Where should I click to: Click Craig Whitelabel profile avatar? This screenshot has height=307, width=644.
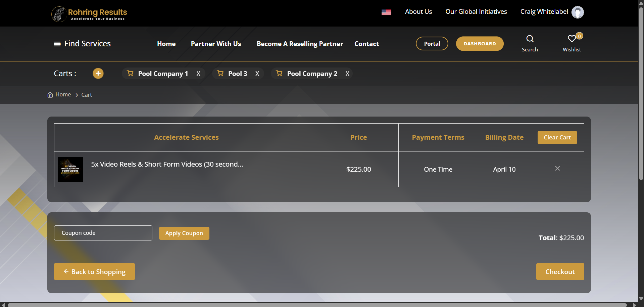coord(577,12)
